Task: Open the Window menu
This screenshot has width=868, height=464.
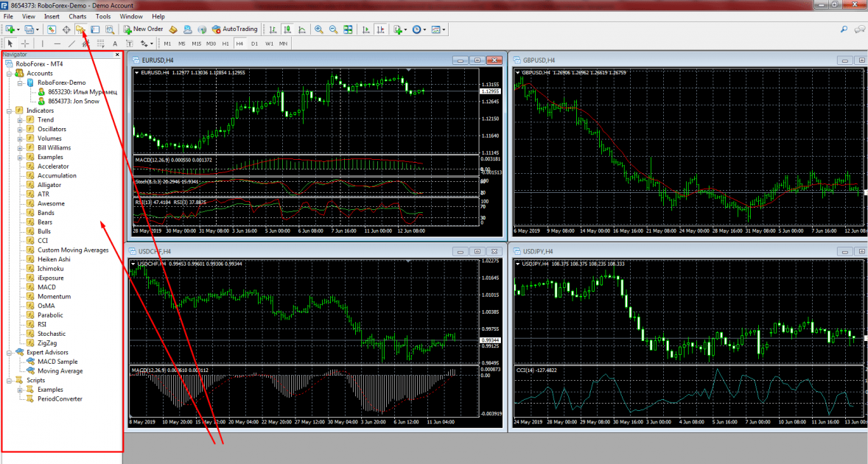Action: (131, 17)
